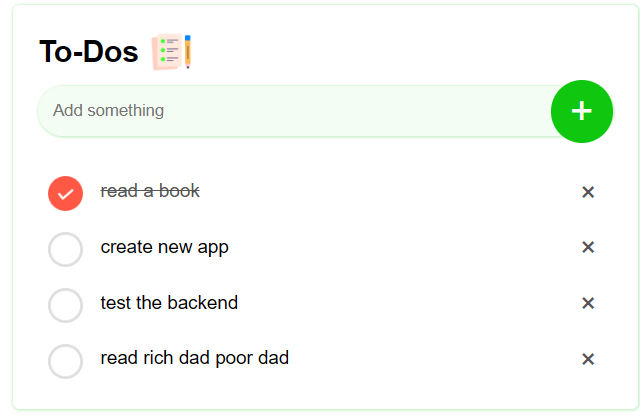Focus the 'Add something' input field

[x=295, y=111]
